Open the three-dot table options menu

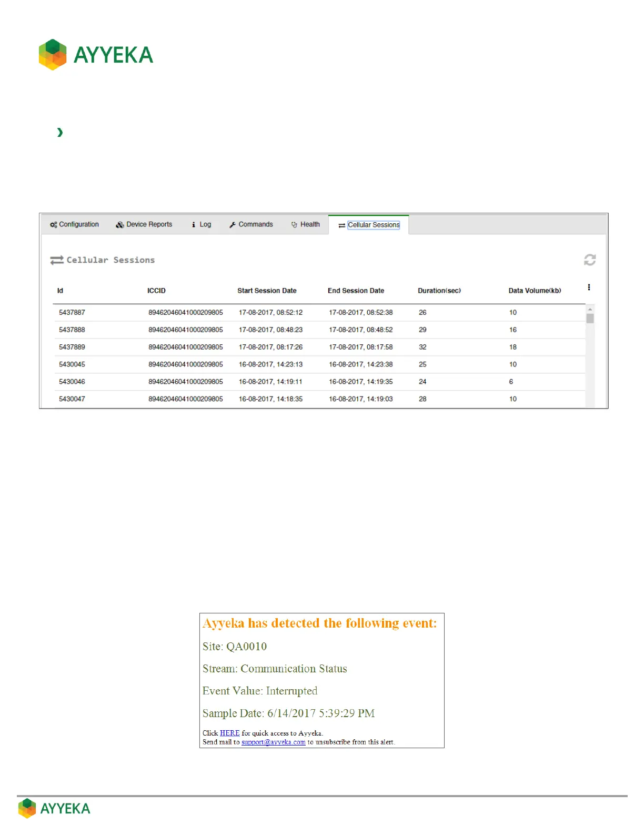tap(589, 287)
